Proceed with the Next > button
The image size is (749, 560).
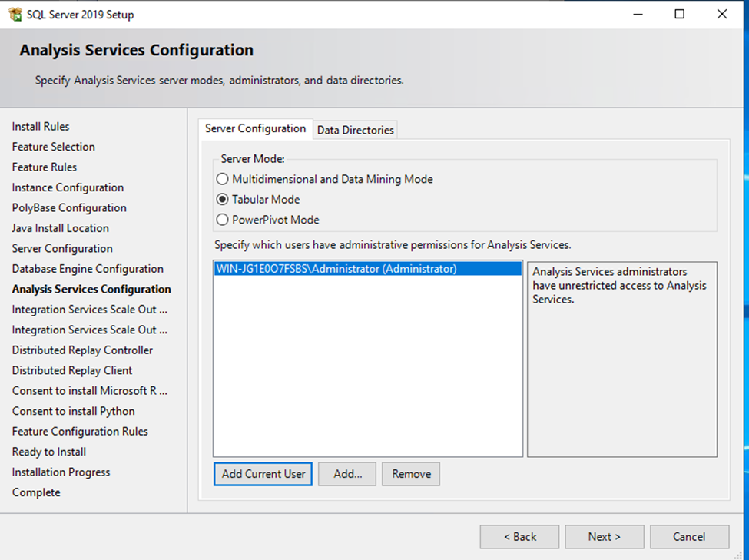605,537
